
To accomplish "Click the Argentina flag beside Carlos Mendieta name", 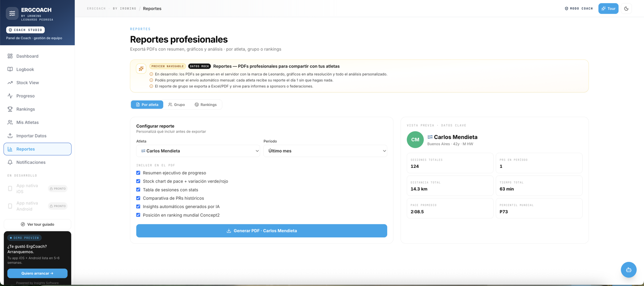I will click(x=430, y=137).
